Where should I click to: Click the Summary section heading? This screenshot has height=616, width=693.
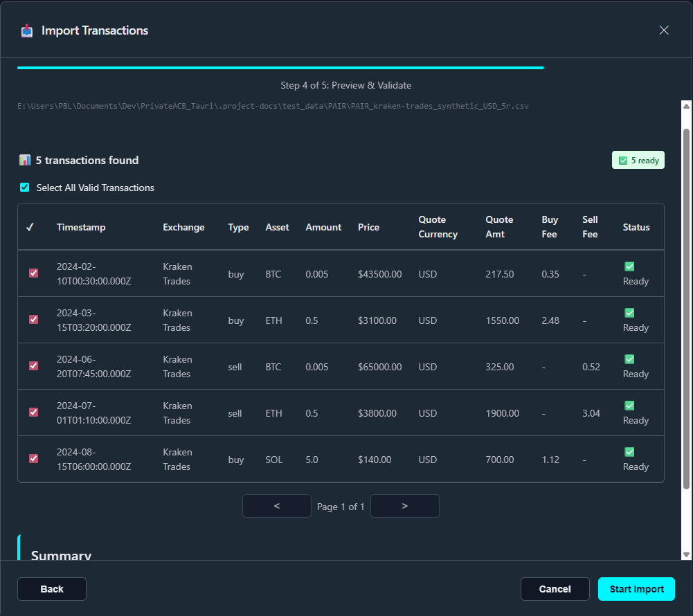pyautogui.click(x=61, y=555)
